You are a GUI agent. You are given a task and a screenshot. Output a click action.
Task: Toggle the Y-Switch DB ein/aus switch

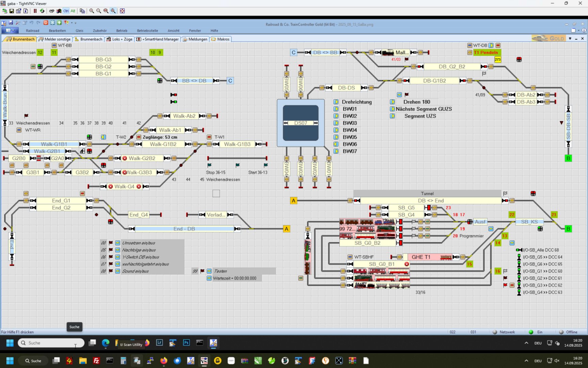117,257
